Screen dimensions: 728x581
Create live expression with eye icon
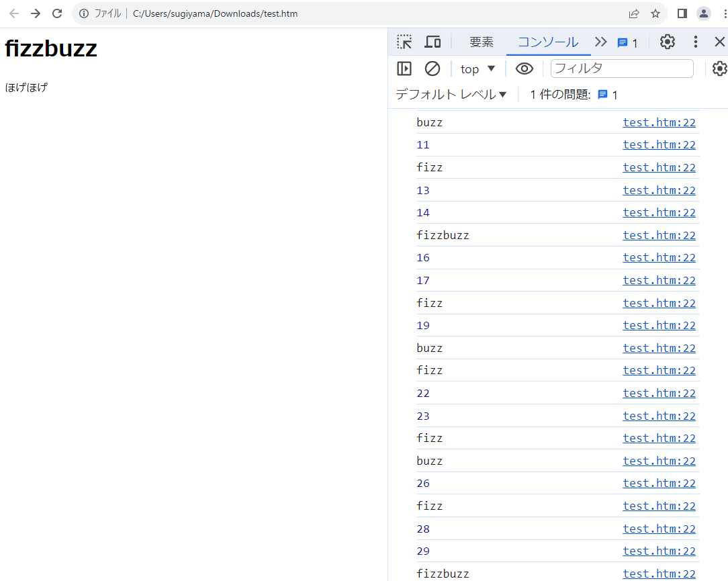pos(524,69)
